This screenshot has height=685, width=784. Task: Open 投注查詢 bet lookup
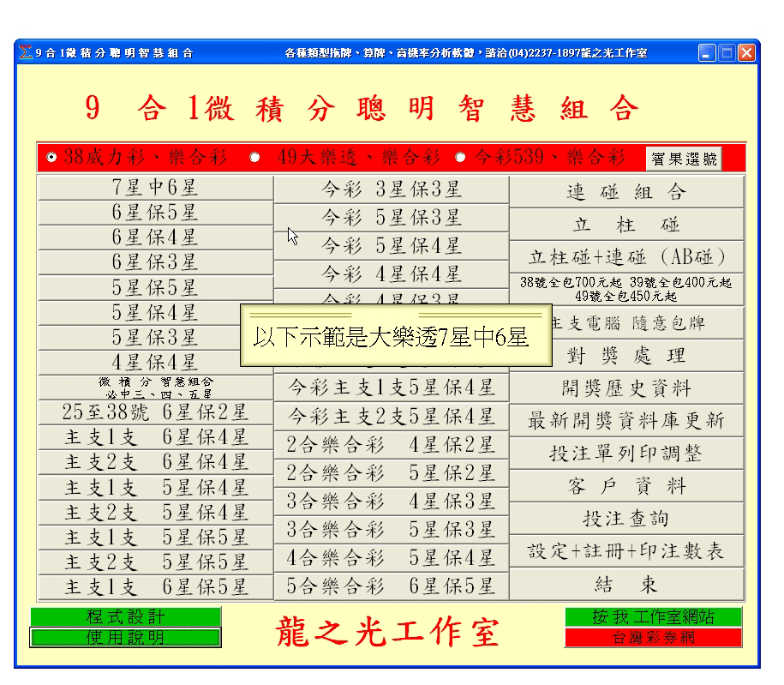[626, 519]
